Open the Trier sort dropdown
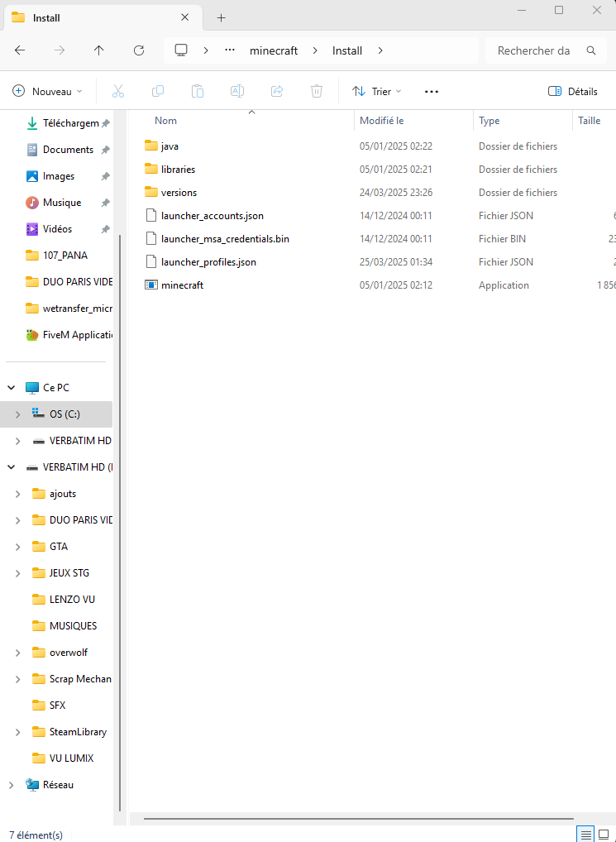 pyautogui.click(x=377, y=91)
